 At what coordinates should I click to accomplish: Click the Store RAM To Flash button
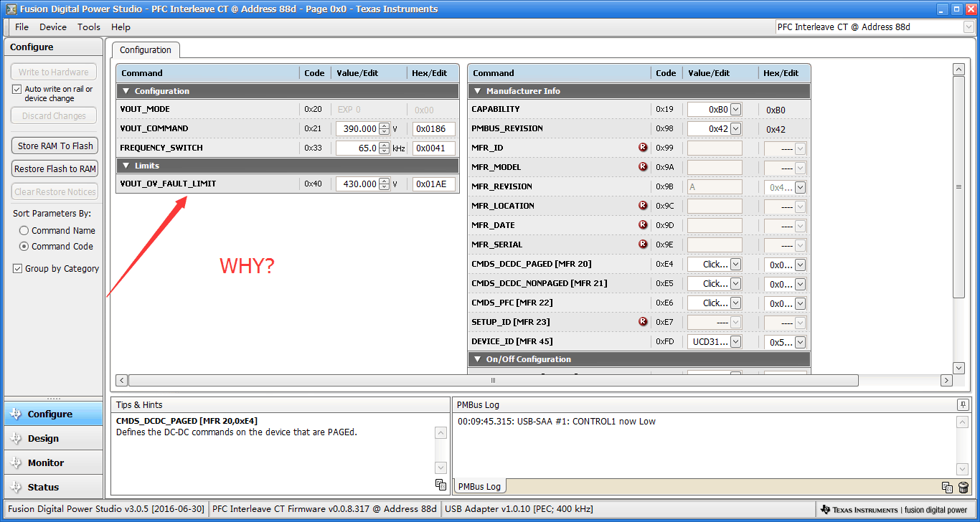55,146
